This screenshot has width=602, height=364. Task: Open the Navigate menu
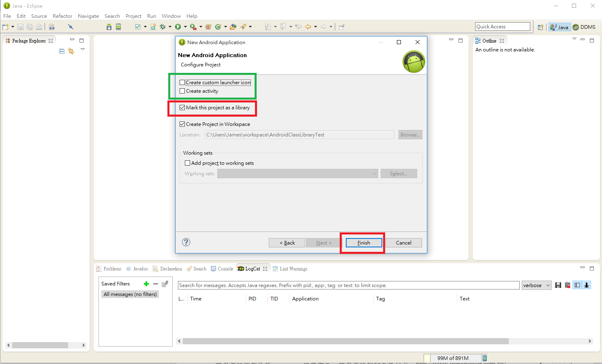click(x=88, y=16)
